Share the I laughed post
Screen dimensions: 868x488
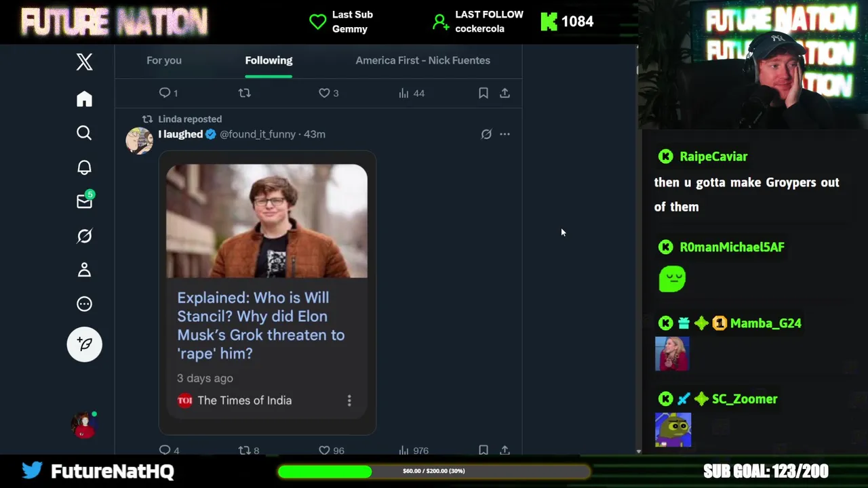(x=505, y=450)
